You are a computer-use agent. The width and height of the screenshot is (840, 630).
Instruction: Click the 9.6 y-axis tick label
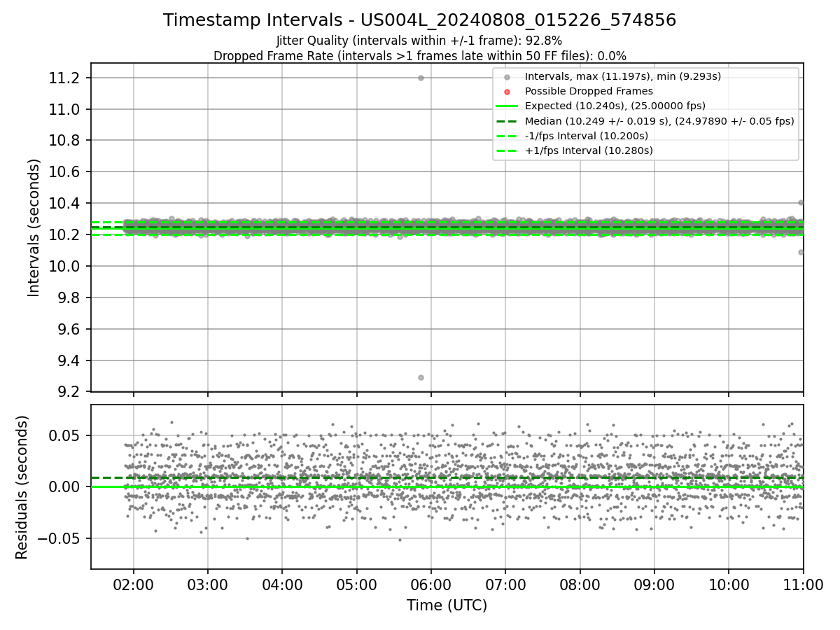coord(70,330)
